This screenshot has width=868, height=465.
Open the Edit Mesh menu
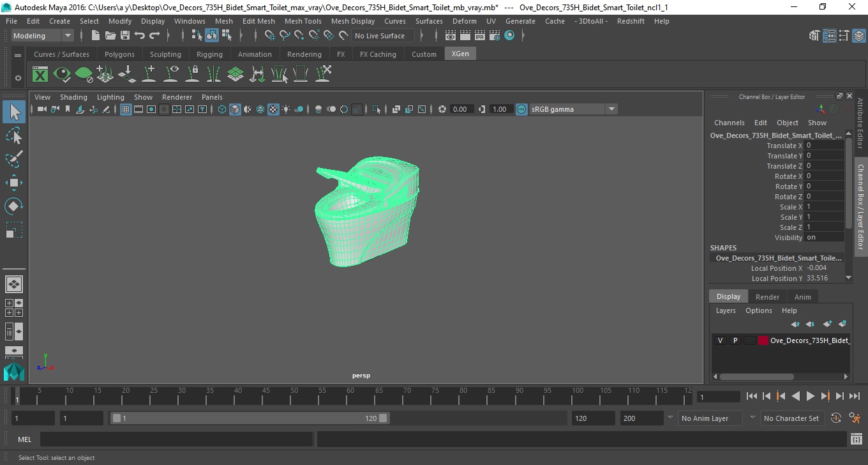pos(258,21)
